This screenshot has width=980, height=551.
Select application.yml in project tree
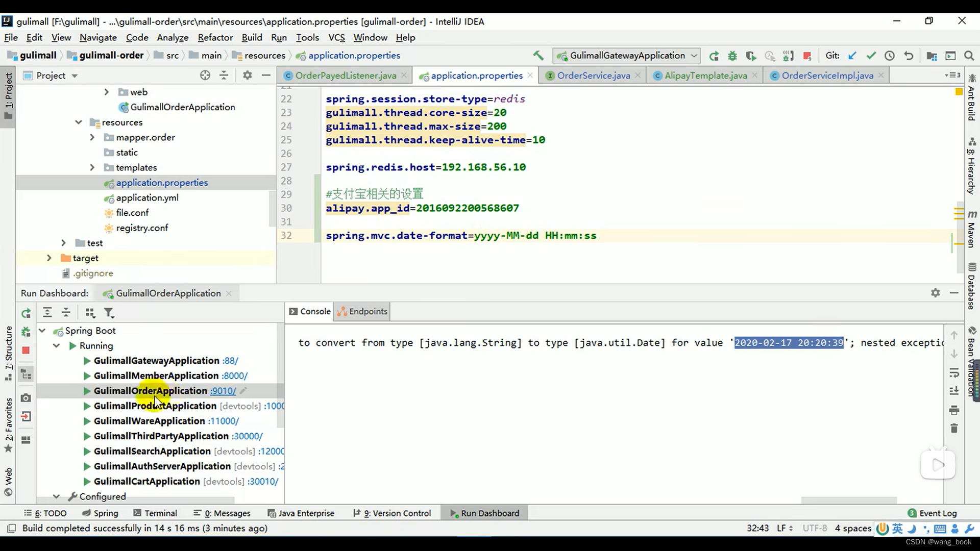click(147, 198)
